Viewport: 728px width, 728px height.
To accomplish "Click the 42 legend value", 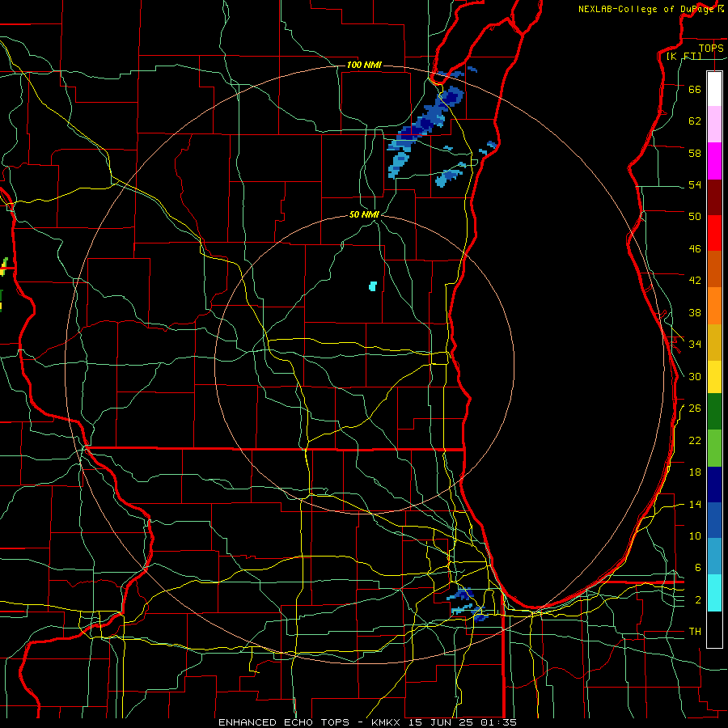I will point(695,280).
